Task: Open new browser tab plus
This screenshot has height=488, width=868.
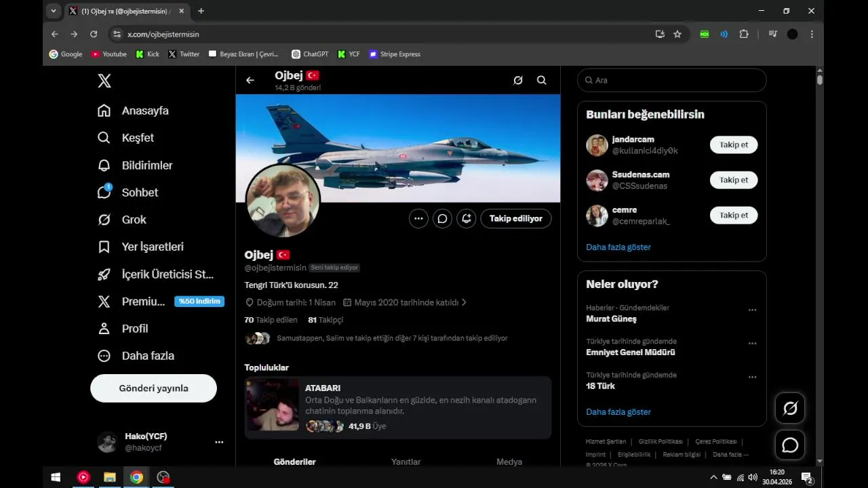Action: [x=201, y=11]
